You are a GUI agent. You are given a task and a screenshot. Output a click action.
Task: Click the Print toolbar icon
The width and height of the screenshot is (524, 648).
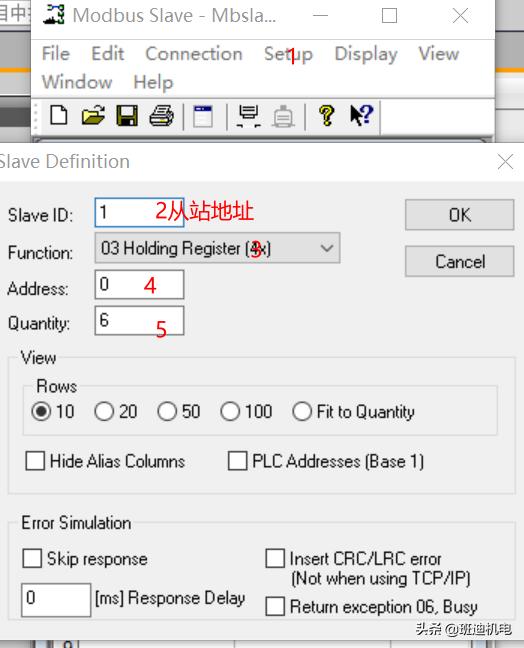tap(162, 115)
